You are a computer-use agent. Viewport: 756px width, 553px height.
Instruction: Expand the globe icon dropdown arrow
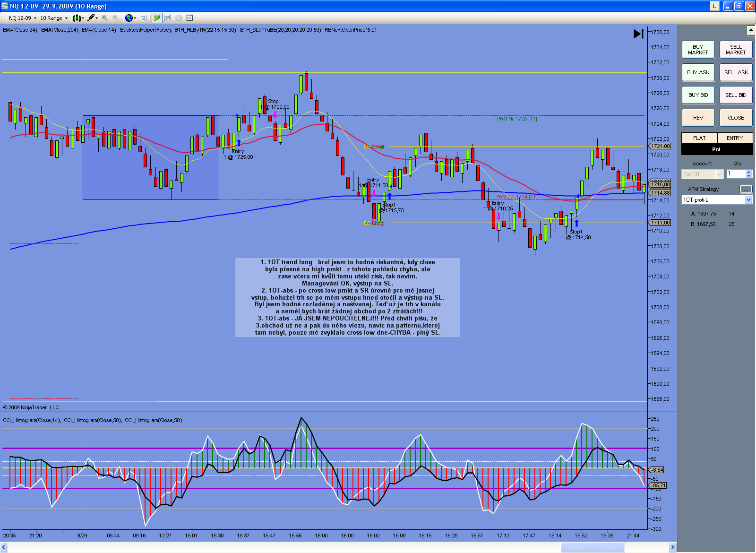(135, 18)
